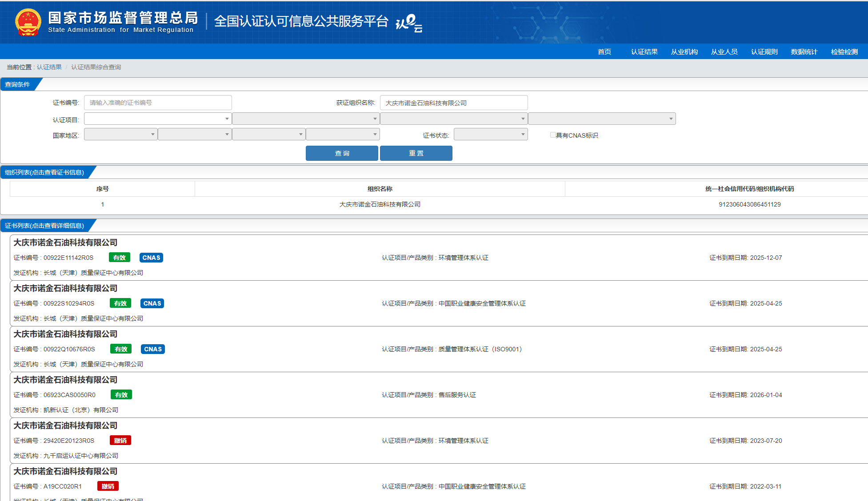This screenshot has width=868, height=501.
Task: Open the first 认证项目 dropdown
Action: tap(157, 119)
